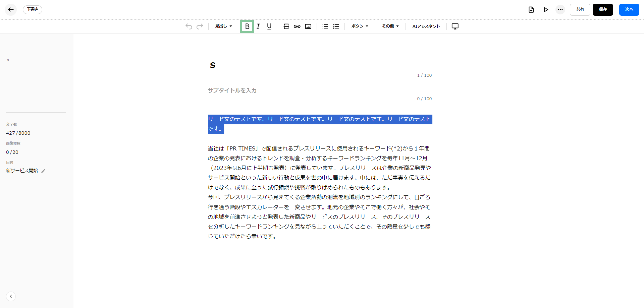Apply a numbered list

(x=336, y=26)
